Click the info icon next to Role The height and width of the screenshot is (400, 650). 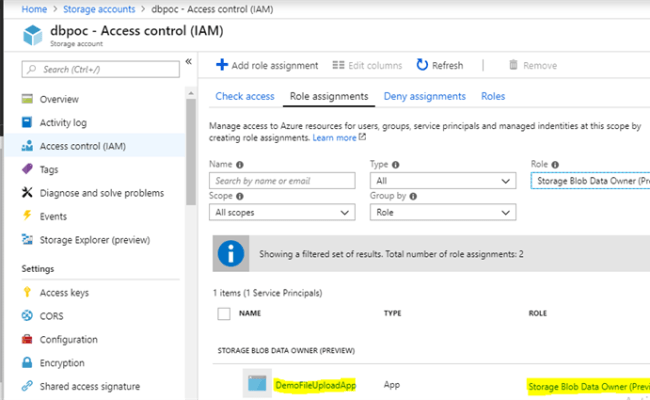click(x=555, y=165)
